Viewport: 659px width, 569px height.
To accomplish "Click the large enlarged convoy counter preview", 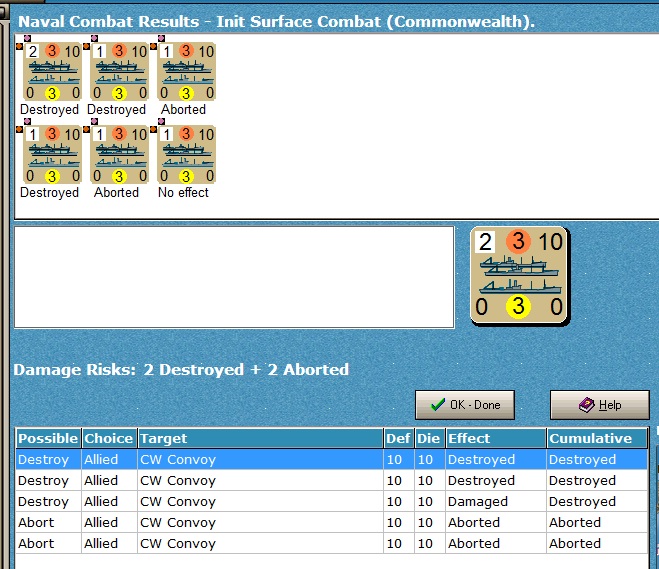I will point(519,276).
